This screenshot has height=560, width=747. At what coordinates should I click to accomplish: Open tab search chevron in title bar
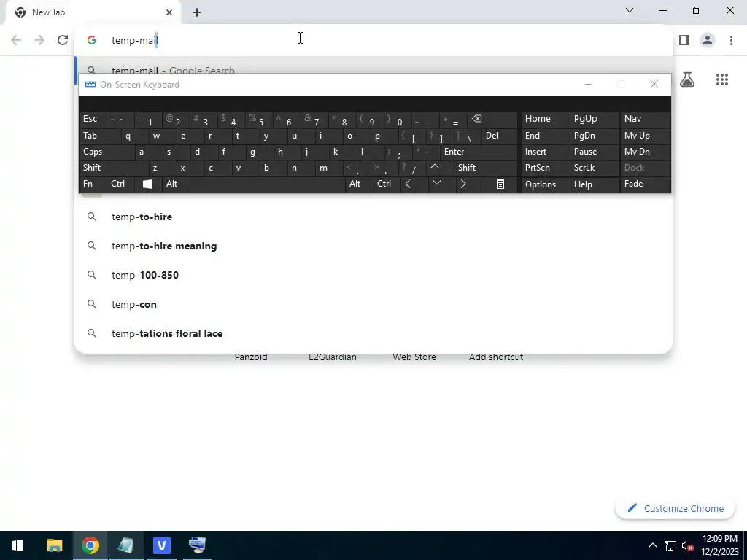tap(630, 10)
